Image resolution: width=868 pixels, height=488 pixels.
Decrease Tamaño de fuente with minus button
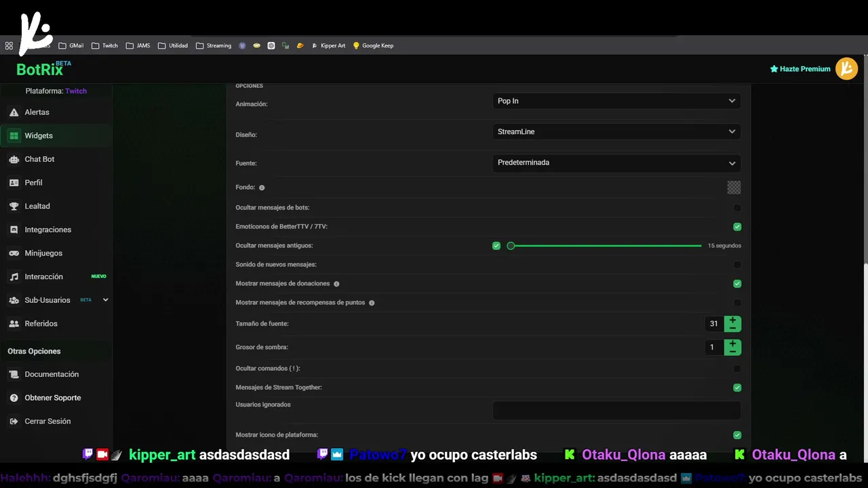click(x=732, y=328)
